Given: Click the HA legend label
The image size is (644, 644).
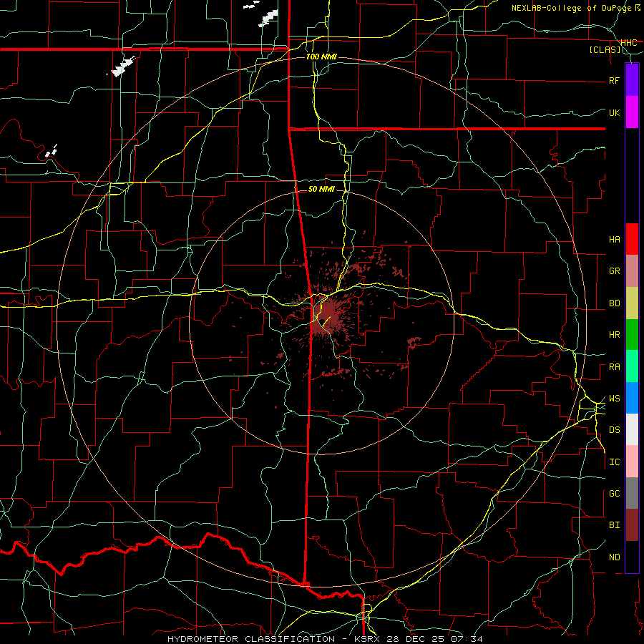Looking at the screenshot, I should click(x=615, y=240).
